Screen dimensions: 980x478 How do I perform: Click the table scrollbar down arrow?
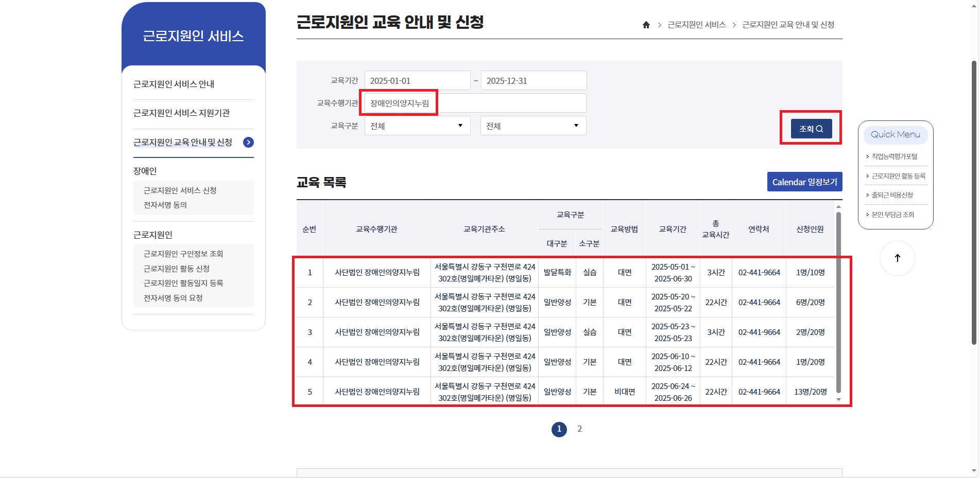[838, 400]
